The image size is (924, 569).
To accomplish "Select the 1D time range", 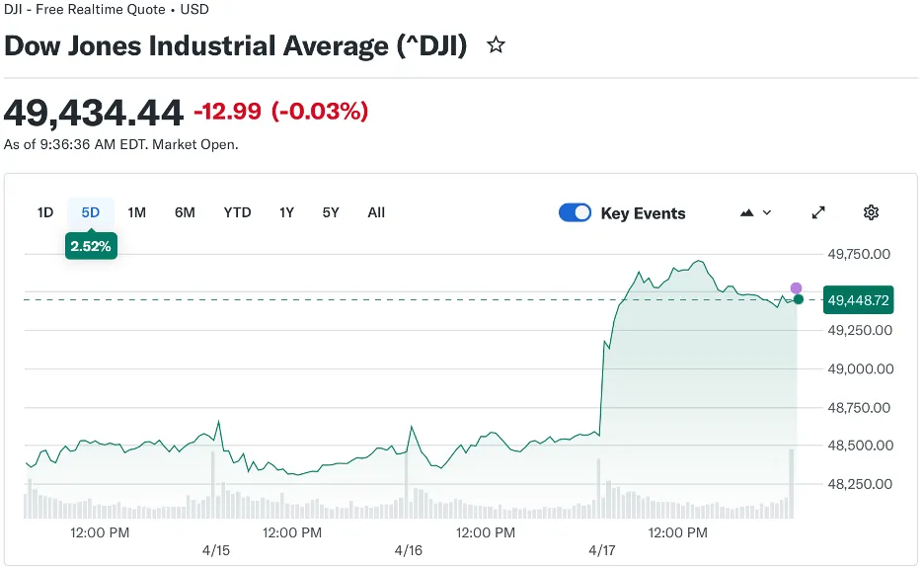I will (x=45, y=212).
